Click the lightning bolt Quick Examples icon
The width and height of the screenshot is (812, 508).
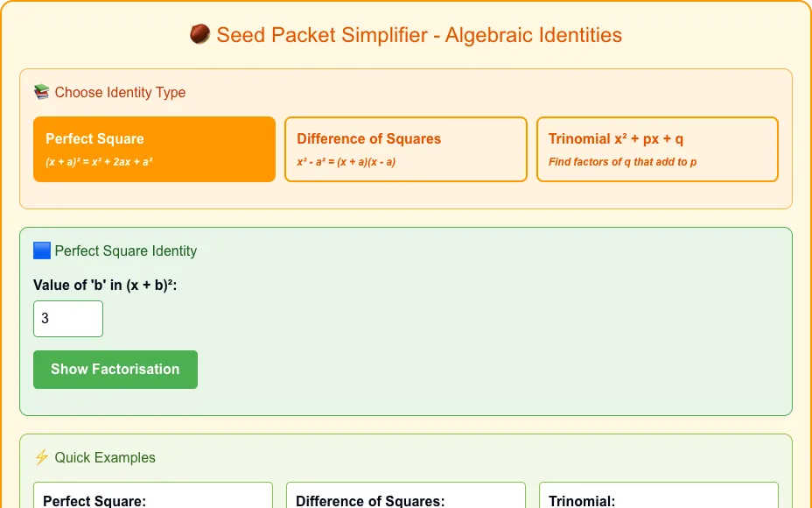(x=41, y=457)
